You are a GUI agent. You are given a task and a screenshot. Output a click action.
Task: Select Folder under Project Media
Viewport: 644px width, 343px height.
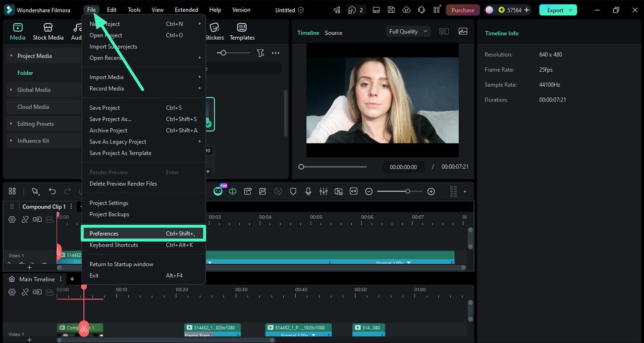coord(25,73)
